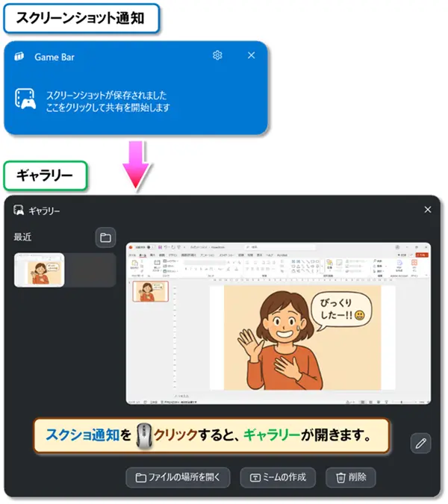Click ファイルの場所を開く button
This screenshot has height=504, width=448.
(x=178, y=477)
